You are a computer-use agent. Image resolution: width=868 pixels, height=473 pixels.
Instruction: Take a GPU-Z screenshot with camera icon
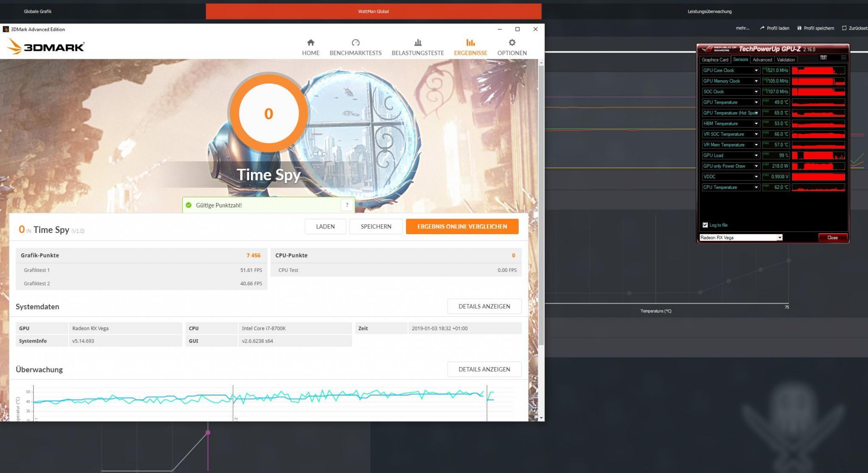(823, 58)
